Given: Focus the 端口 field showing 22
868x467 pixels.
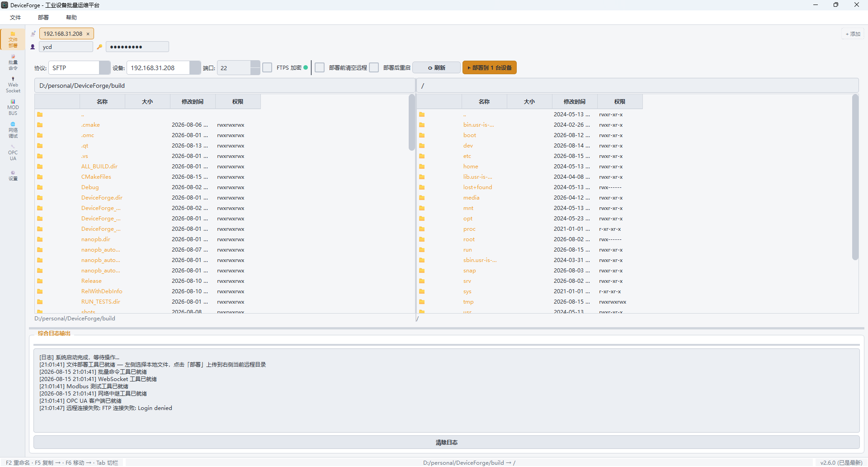Looking at the screenshot, I should (x=234, y=67).
